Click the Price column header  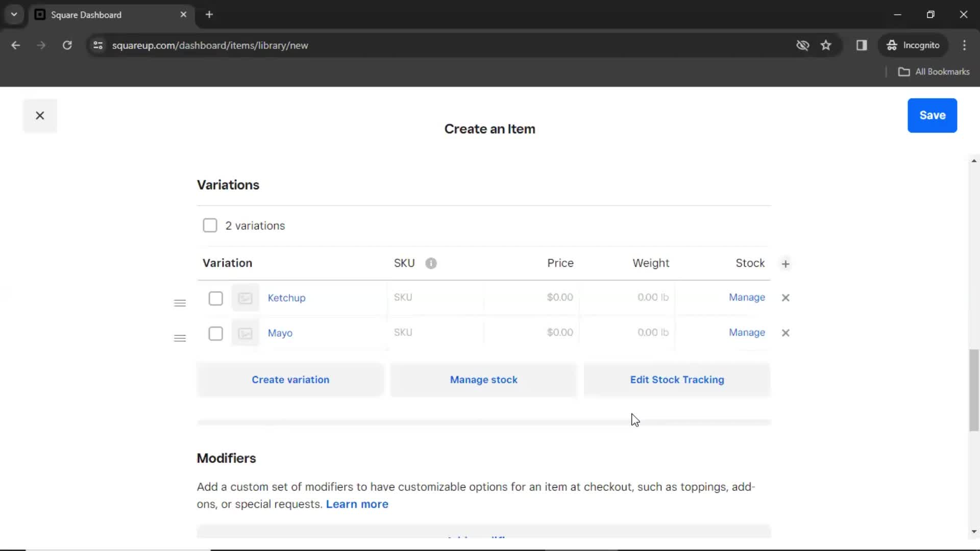[x=560, y=263]
